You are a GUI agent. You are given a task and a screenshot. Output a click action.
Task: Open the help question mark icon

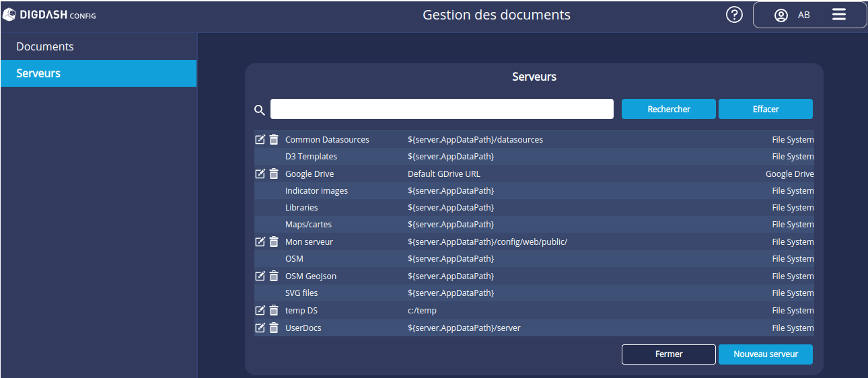734,15
